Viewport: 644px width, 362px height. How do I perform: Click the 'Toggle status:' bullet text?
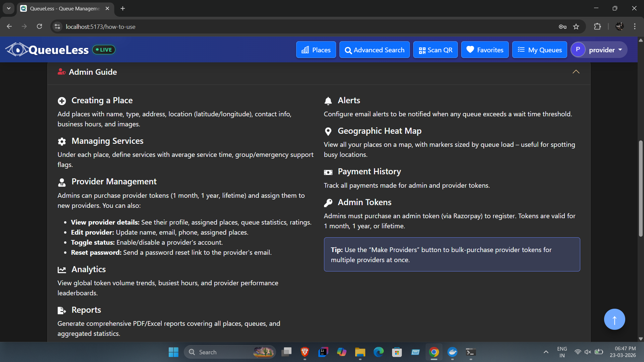93,242
